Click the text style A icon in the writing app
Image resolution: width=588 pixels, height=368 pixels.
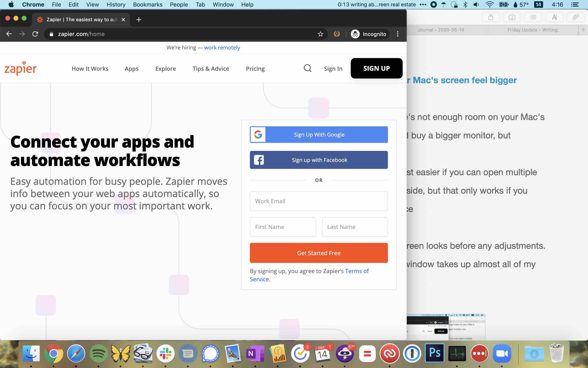point(554,17)
